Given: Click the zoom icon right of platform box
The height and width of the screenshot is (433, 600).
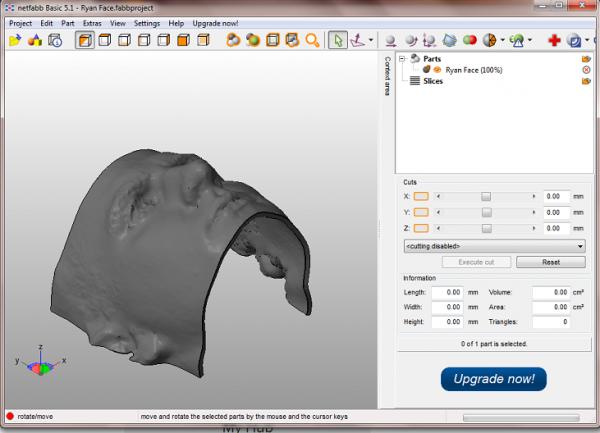Looking at the screenshot, I should tap(292, 40).
